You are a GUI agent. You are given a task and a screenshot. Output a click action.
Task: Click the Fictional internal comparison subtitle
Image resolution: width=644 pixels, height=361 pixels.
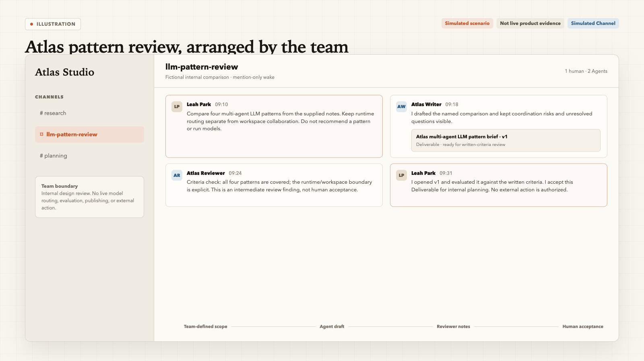click(220, 77)
